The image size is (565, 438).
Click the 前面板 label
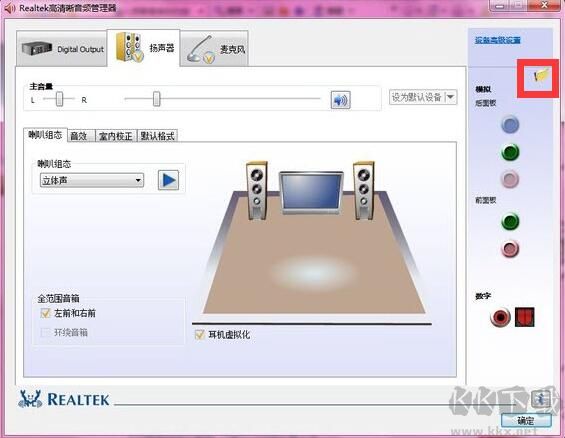click(x=485, y=200)
